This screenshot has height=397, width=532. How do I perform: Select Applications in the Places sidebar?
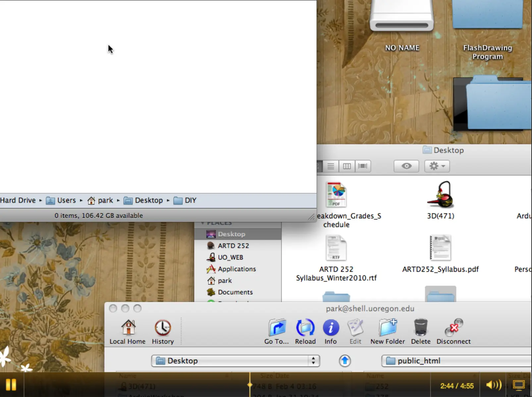click(x=237, y=269)
